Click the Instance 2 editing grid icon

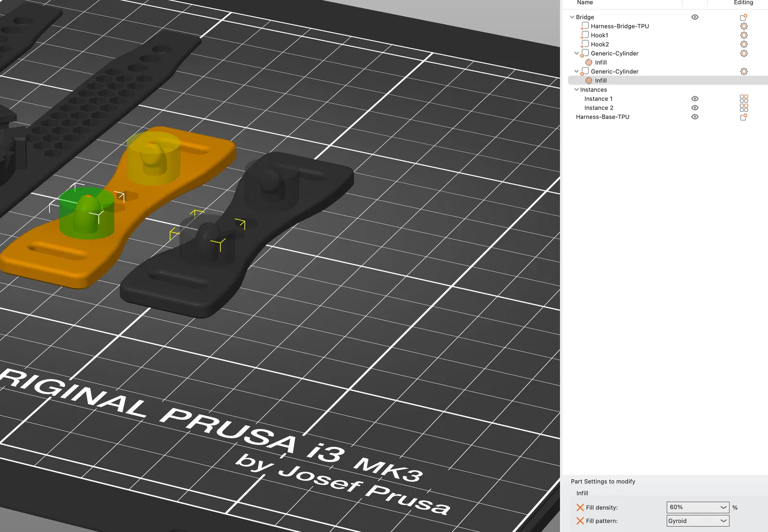coord(744,108)
